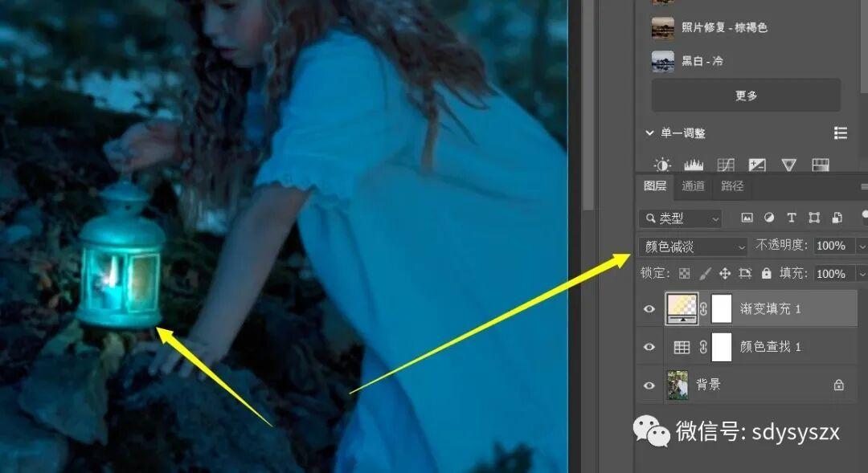This screenshot has width=868, height=473.
Task: Open the 类型 layer filter dropdown
Action: pos(681,218)
